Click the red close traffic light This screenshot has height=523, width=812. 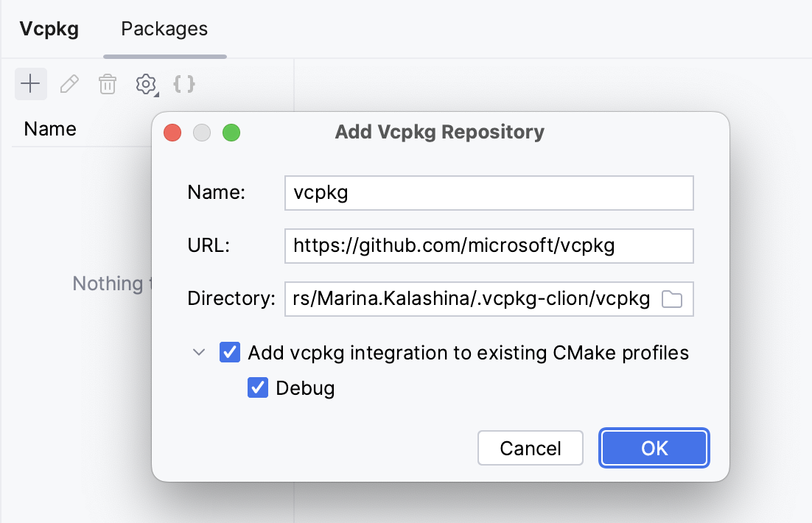[172, 133]
